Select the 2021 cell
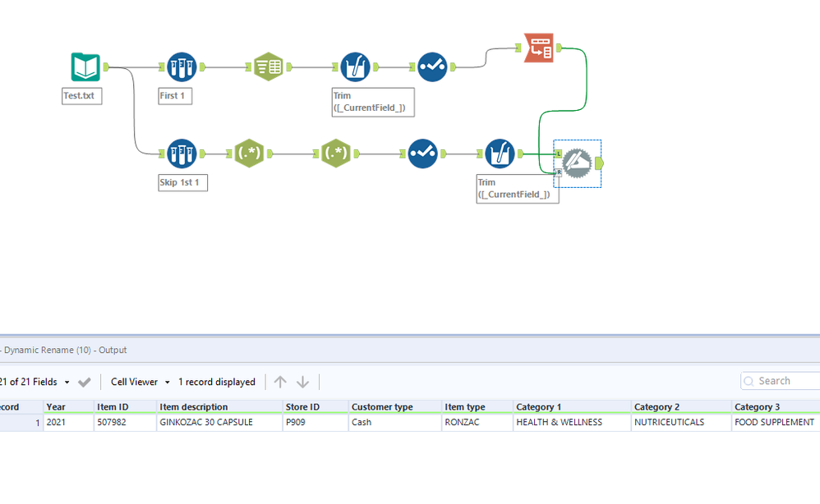 [x=68, y=422]
